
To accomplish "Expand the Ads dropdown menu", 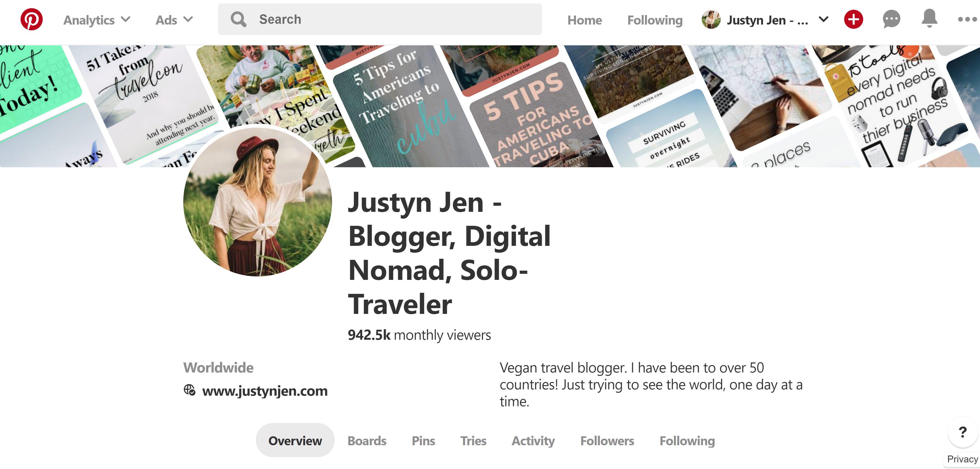I will [174, 20].
